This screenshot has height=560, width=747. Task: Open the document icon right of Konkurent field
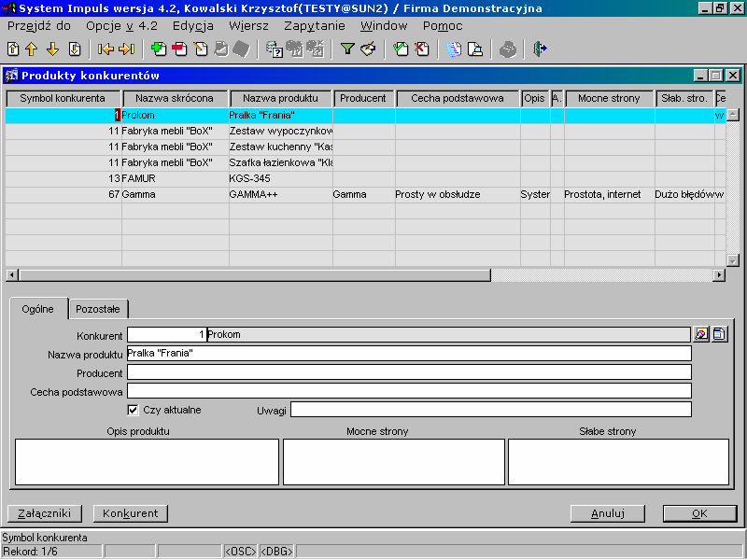coord(719,334)
